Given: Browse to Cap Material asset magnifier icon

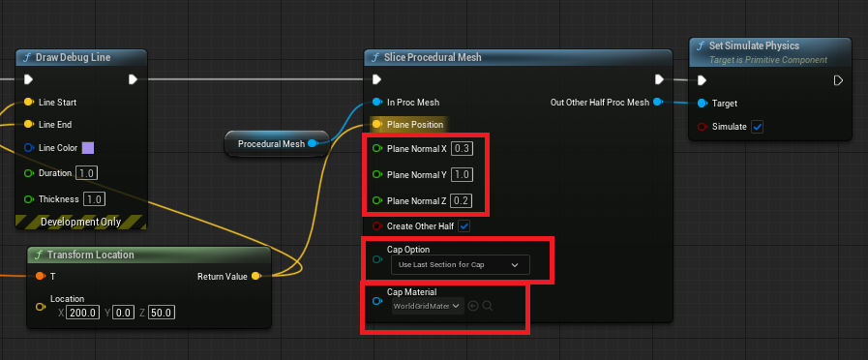Looking at the screenshot, I should click(488, 306).
